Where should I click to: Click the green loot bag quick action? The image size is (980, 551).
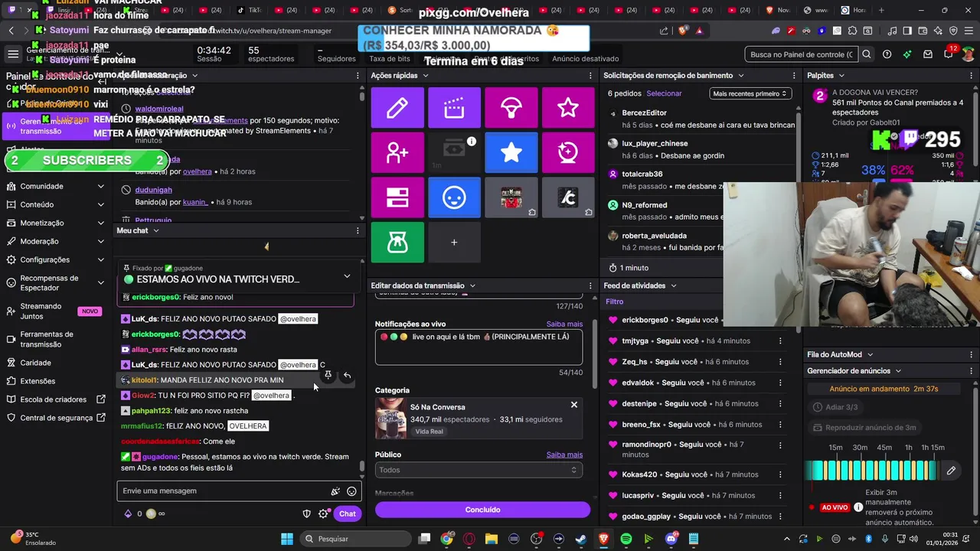(397, 242)
